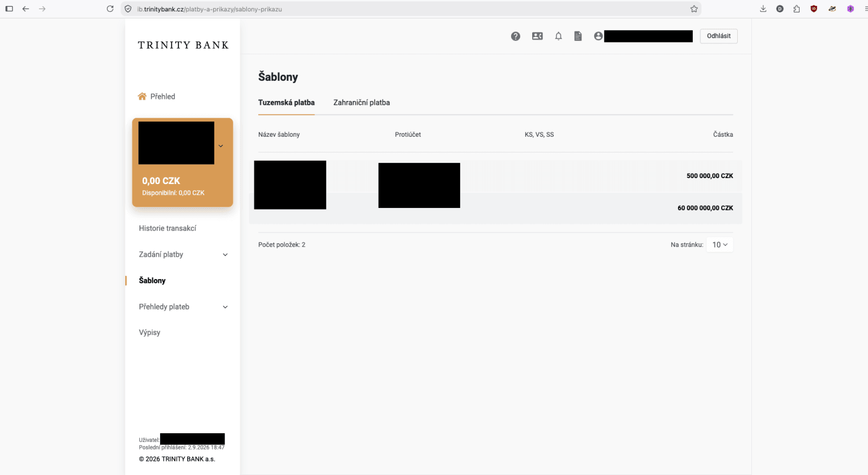The width and height of the screenshot is (868, 475).
Task: Reload the page with the refresh icon
Action: pyautogui.click(x=110, y=9)
